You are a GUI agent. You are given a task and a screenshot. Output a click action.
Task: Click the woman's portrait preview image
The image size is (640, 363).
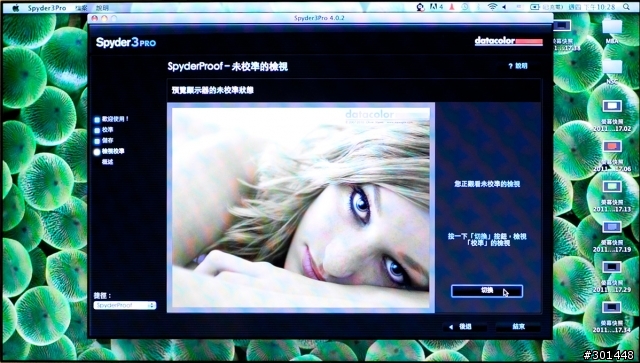[301, 207]
